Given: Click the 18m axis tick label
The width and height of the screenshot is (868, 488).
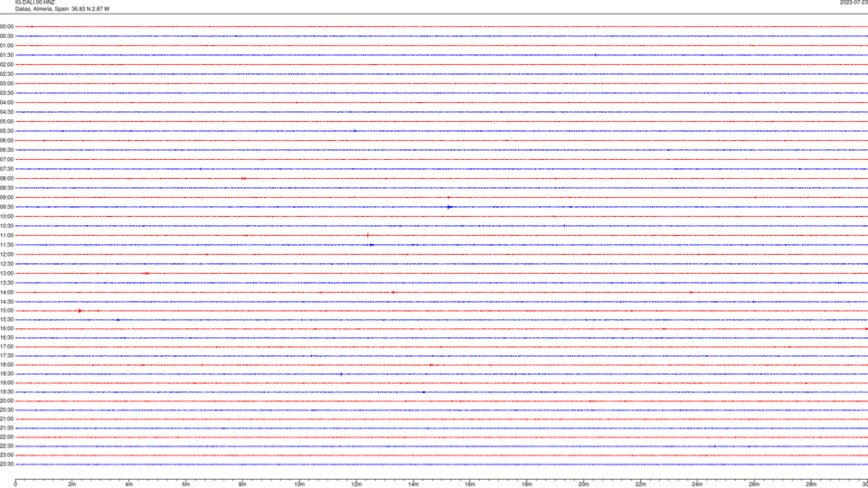Looking at the screenshot, I should (x=526, y=484).
